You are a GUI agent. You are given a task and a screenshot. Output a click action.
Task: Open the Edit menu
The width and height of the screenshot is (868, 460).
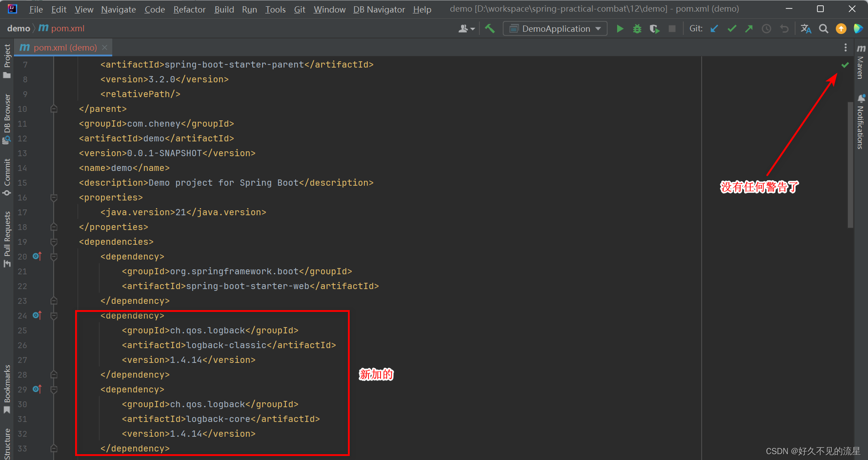pyautogui.click(x=59, y=9)
